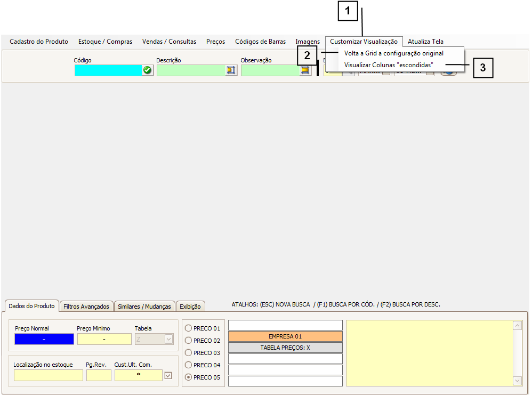
Task: Toggle checkbox next to Cust.Ult. Com. field
Action: pyautogui.click(x=168, y=376)
